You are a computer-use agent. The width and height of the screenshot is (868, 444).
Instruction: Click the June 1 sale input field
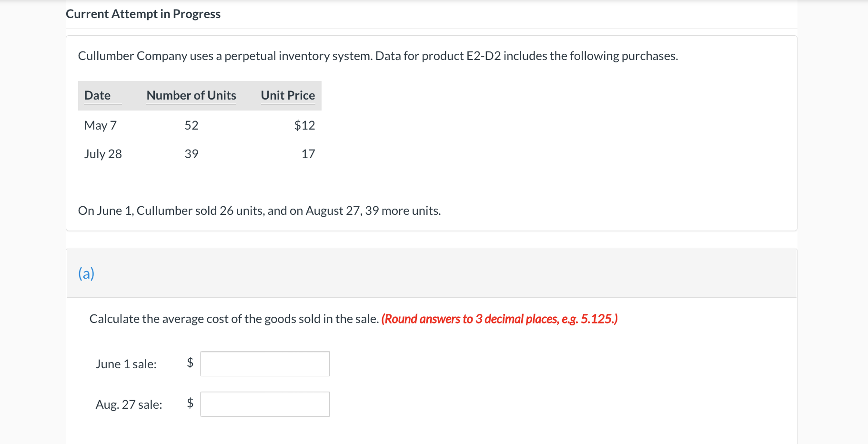point(264,363)
